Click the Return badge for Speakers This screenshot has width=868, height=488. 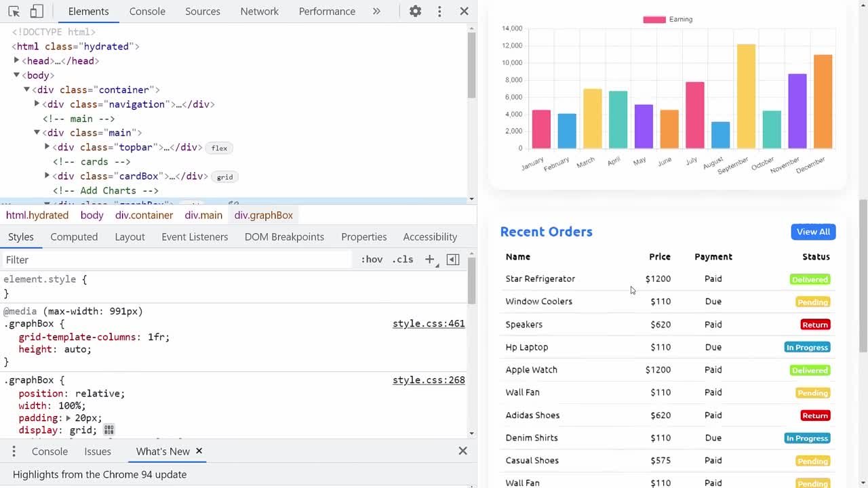[815, 325]
